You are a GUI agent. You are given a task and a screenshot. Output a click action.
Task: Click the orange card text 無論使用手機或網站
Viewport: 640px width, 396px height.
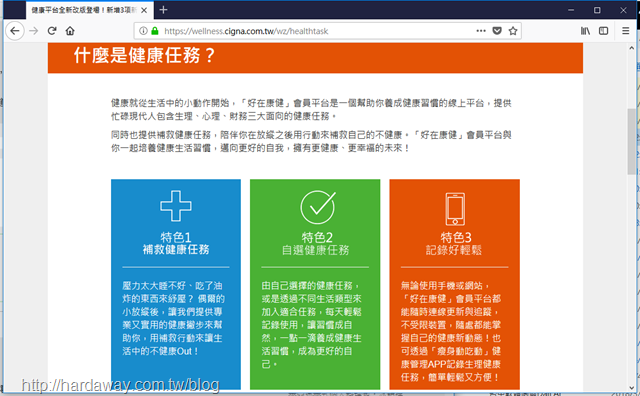pyautogui.click(x=451, y=331)
